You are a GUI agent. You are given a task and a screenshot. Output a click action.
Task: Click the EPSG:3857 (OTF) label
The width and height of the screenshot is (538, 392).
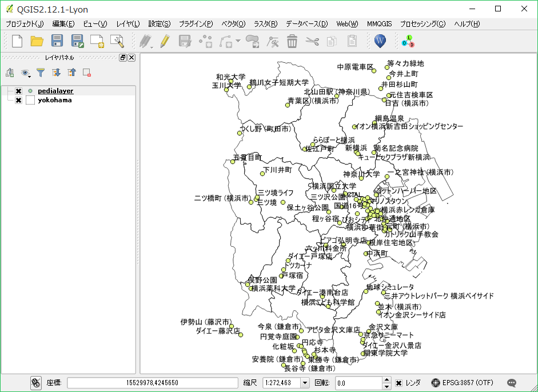[x=468, y=383]
